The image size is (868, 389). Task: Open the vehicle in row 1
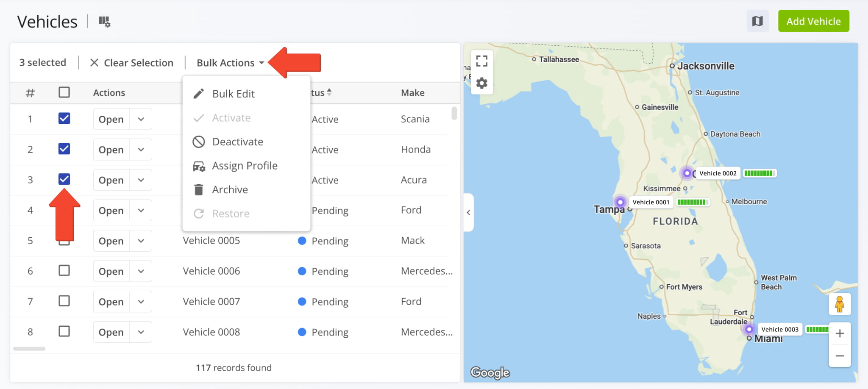click(x=111, y=119)
